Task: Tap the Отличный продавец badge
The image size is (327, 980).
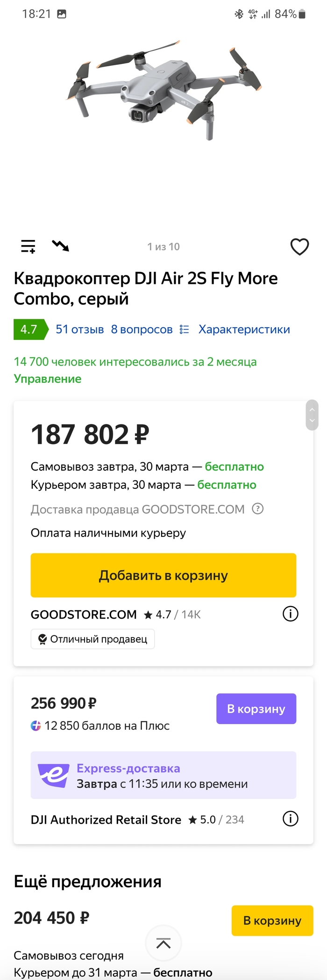Action: pyautogui.click(x=92, y=639)
